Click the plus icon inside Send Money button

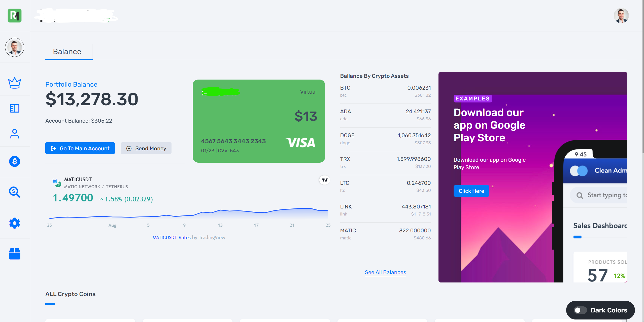129,148
